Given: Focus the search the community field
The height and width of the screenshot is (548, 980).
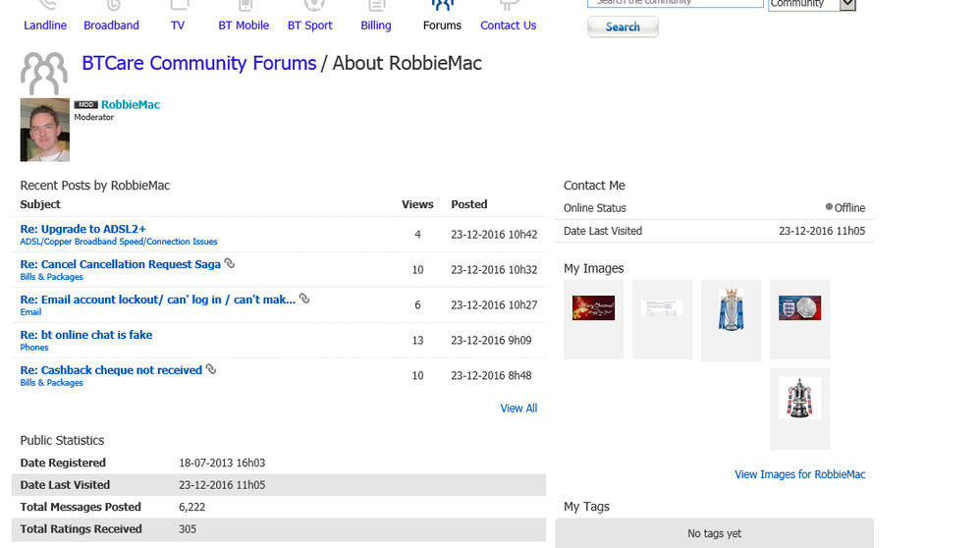Looking at the screenshot, I should (676, 3).
